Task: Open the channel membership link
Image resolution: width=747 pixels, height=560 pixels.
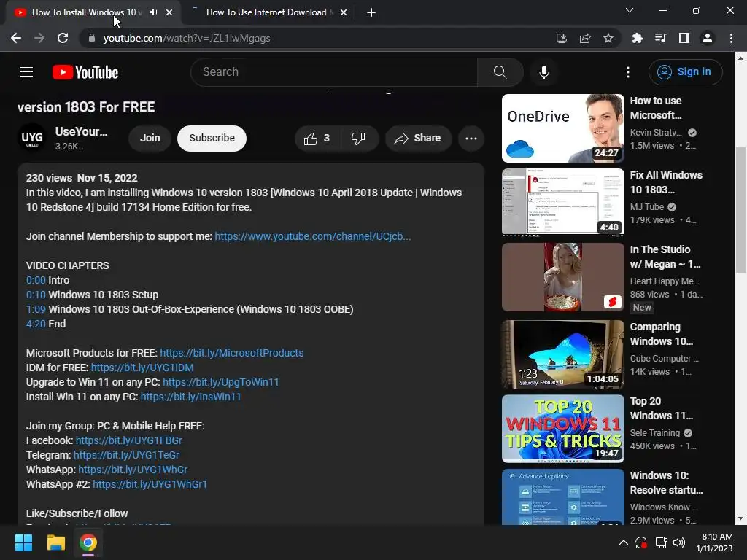Action: point(312,236)
